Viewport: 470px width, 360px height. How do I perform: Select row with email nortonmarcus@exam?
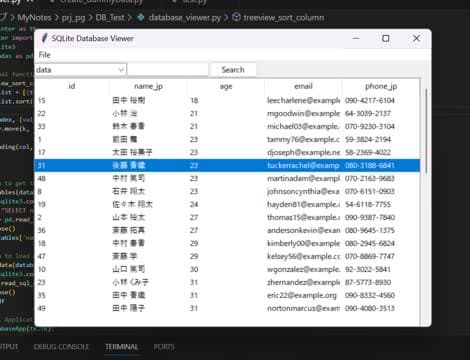pos(227,308)
